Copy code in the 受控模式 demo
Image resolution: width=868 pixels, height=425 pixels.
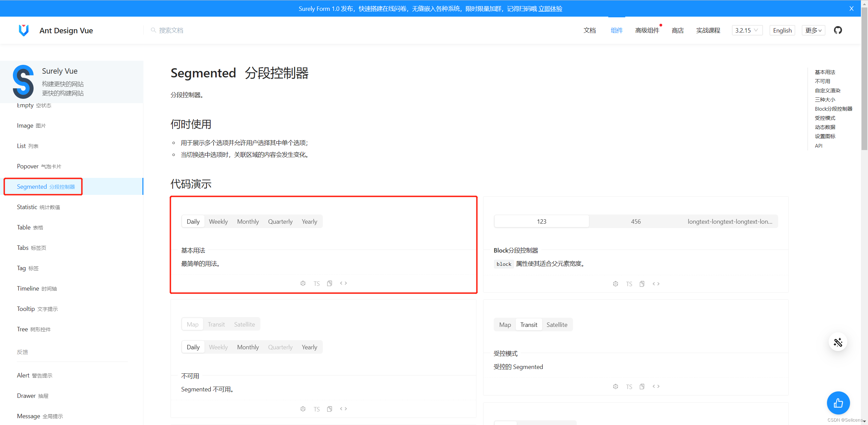click(642, 387)
